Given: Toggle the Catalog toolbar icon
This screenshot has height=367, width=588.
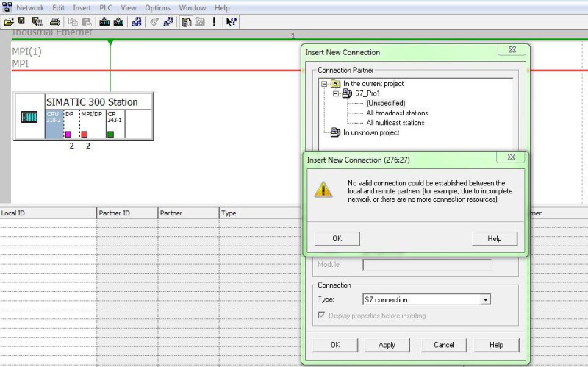Looking at the screenshot, I should pos(186,22).
